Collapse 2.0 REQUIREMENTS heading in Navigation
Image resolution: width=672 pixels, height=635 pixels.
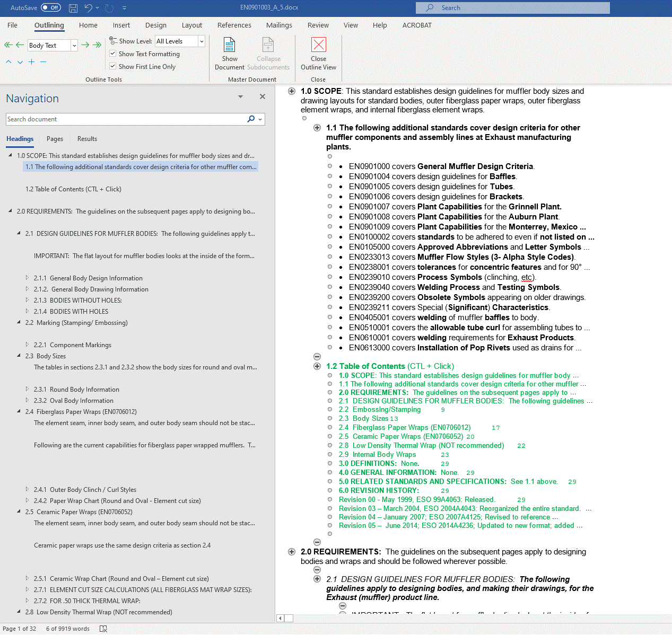10,211
